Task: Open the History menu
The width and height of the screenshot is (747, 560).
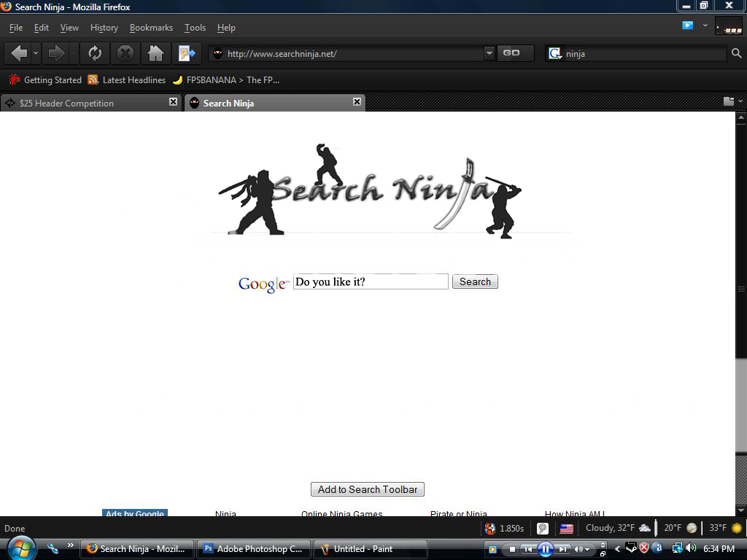Action: coord(104,28)
